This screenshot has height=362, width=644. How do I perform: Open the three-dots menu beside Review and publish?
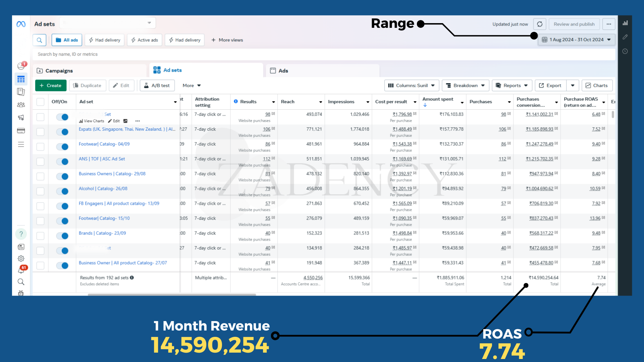click(x=609, y=24)
